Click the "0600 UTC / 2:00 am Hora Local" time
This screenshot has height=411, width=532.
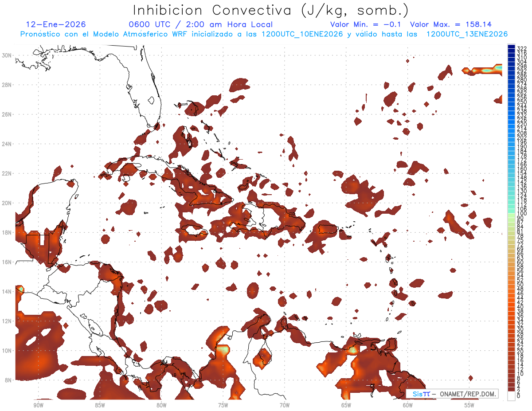tap(200, 24)
